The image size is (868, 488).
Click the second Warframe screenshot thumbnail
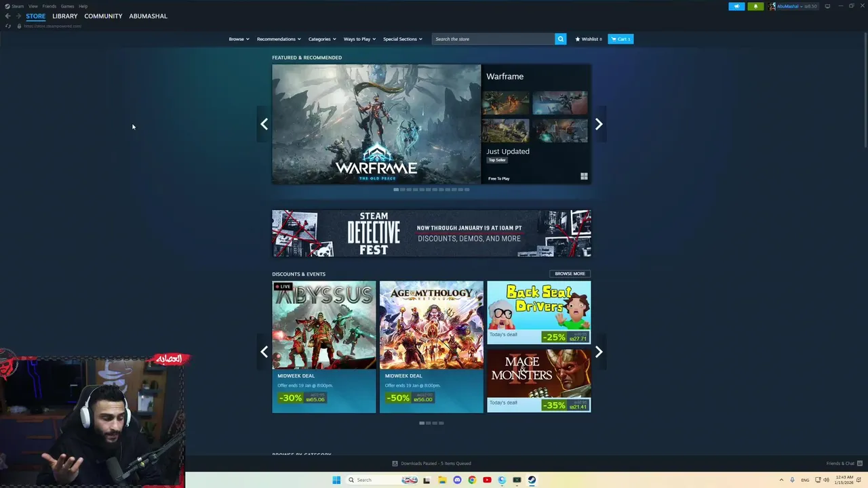[560, 102]
